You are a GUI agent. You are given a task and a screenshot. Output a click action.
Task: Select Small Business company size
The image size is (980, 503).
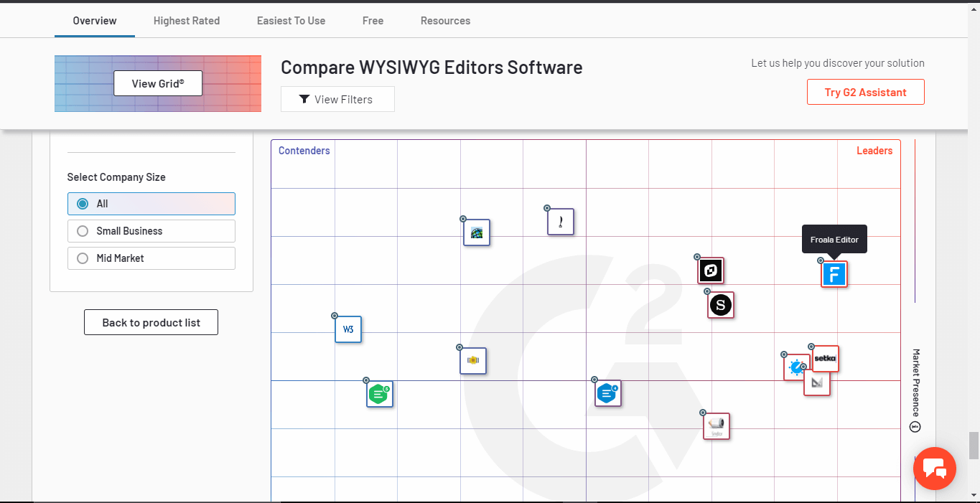pyautogui.click(x=151, y=231)
